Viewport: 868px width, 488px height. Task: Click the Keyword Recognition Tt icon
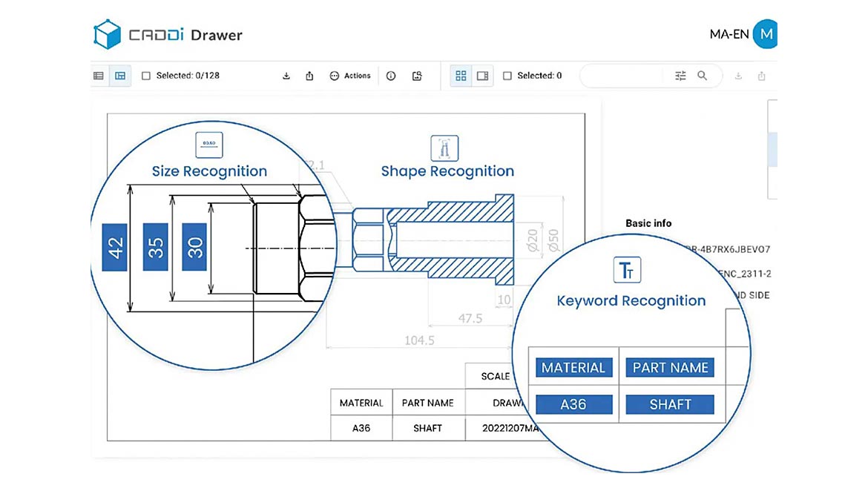[x=627, y=270]
